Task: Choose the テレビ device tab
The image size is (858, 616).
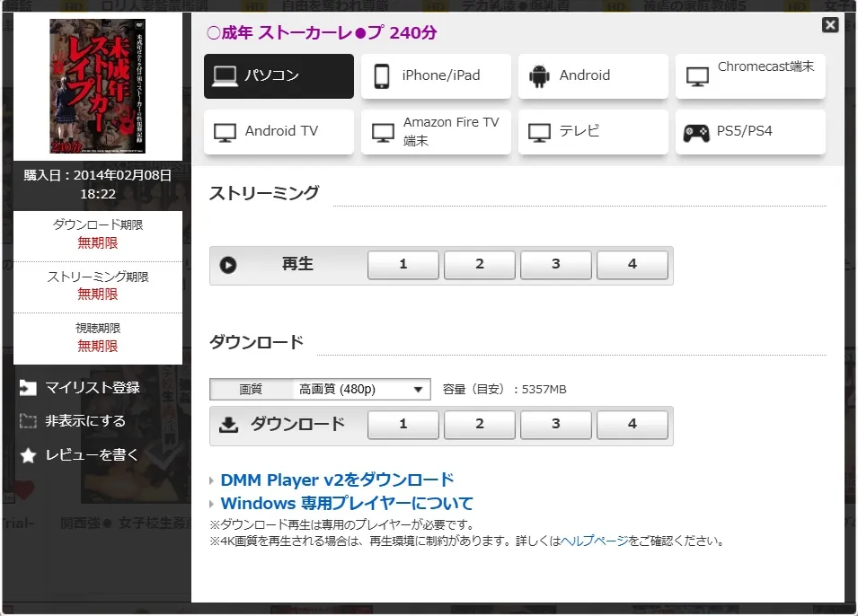Action: point(593,132)
